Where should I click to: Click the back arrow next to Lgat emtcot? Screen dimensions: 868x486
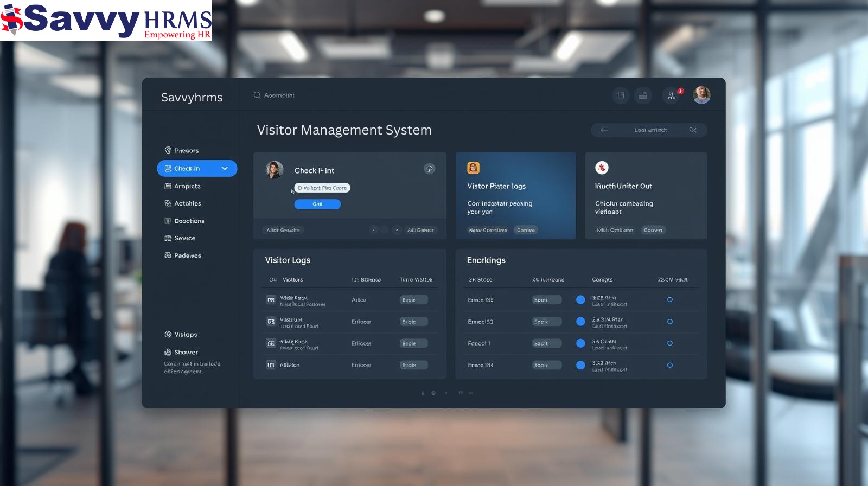(x=604, y=130)
